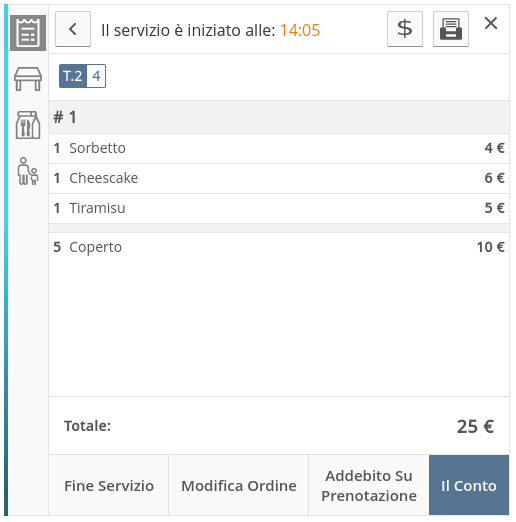The width and height of the screenshot is (516, 522).
Task: Click the dollar payment icon
Action: click(x=405, y=29)
